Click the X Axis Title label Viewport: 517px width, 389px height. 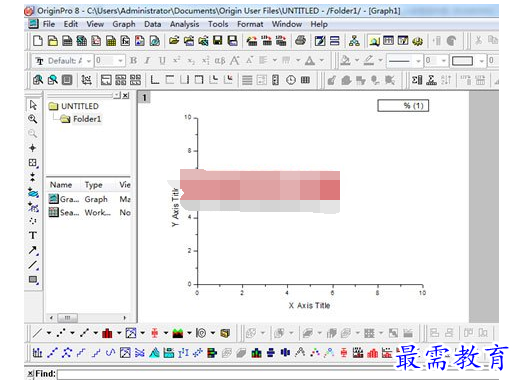pyautogui.click(x=309, y=305)
